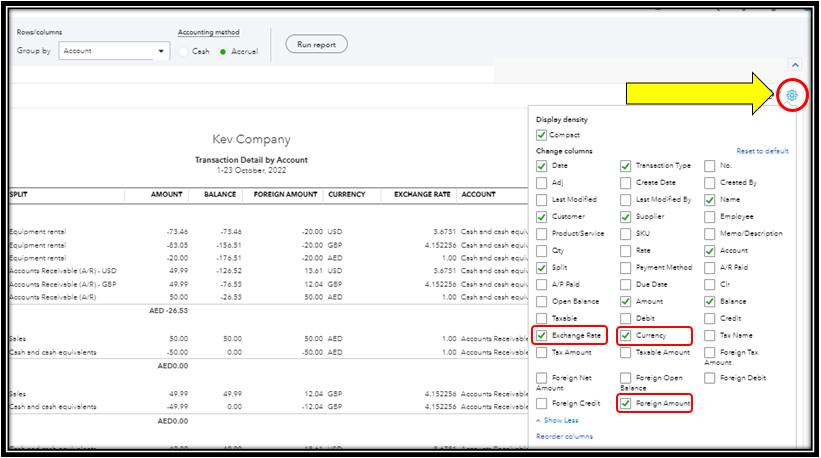Viewport: 821px width, 458px height.
Task: Enable the Taxable Amount column checkbox
Action: point(625,352)
